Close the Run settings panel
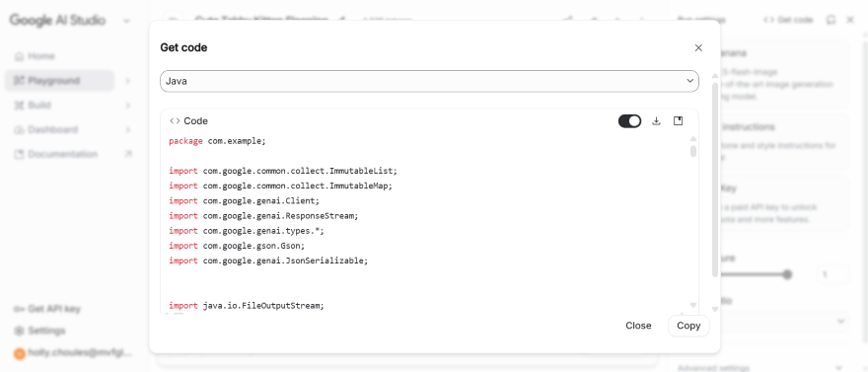Screen dimensions: 868x372 tap(851, 20)
